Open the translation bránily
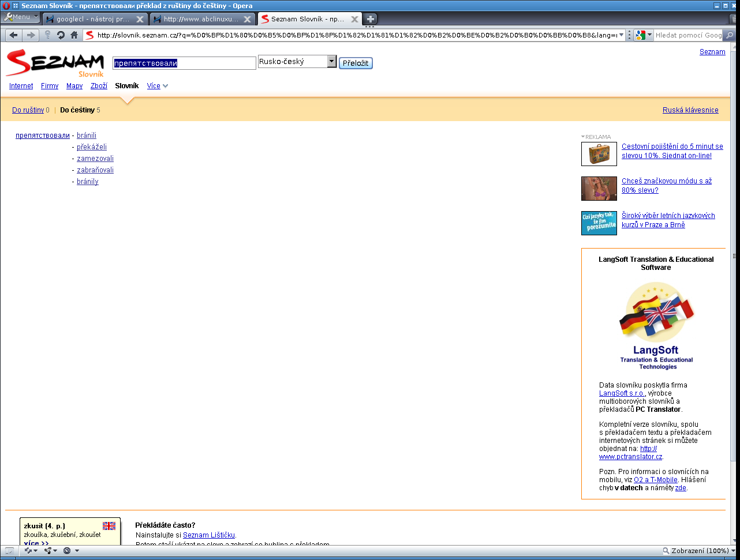This screenshot has height=560, width=740. (x=88, y=182)
